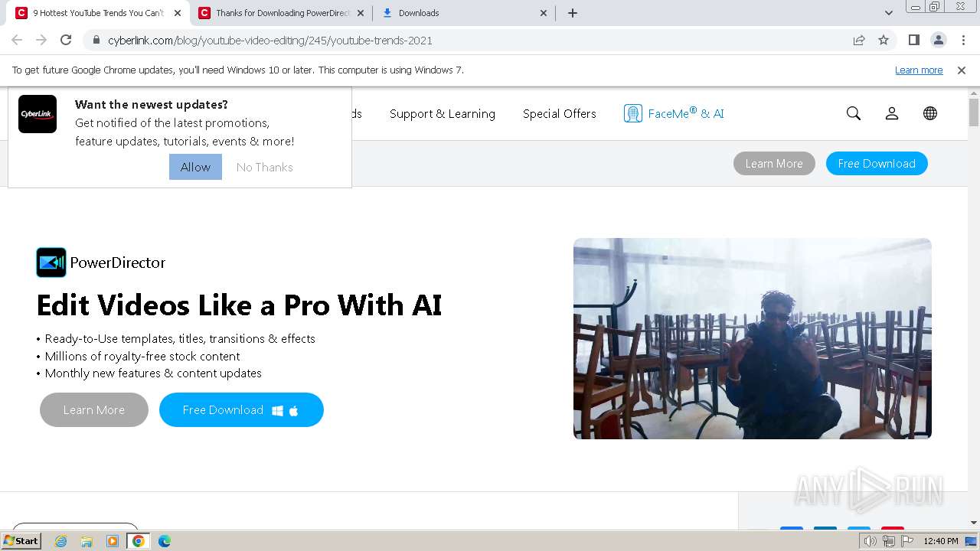This screenshot has width=980, height=551.
Task: Click Free Download in top banner
Action: [877, 163]
